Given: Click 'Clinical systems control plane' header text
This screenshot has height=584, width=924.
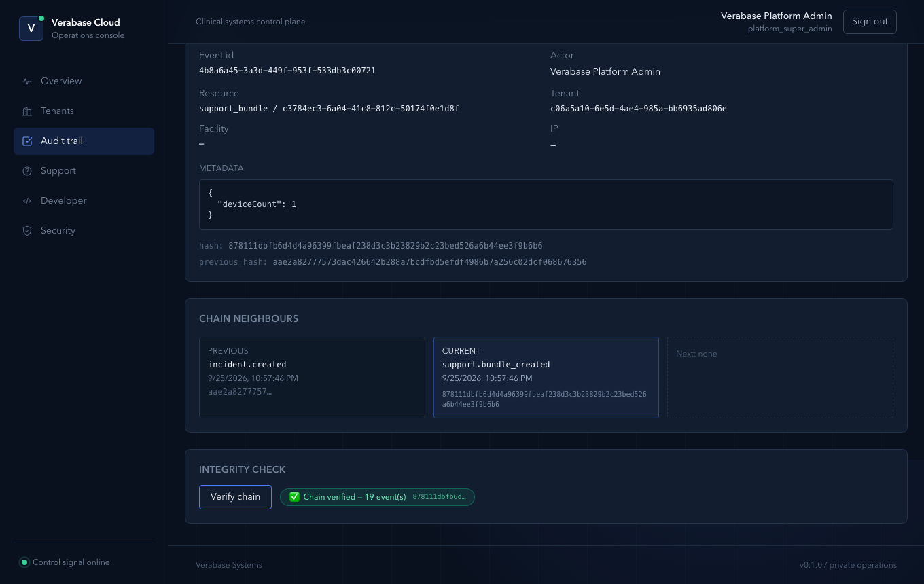Looking at the screenshot, I should [x=251, y=22].
